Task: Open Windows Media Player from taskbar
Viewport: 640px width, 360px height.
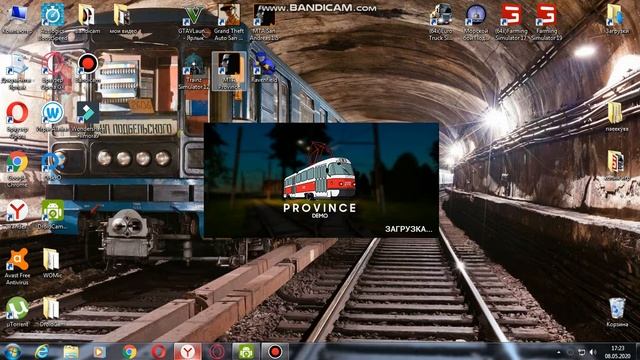Action: pyautogui.click(x=99, y=351)
